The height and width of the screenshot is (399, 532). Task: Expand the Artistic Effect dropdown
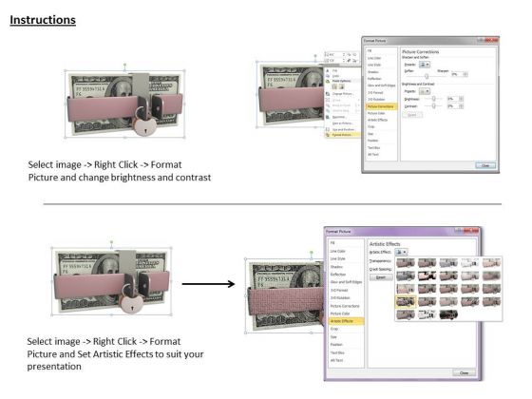coord(401,252)
